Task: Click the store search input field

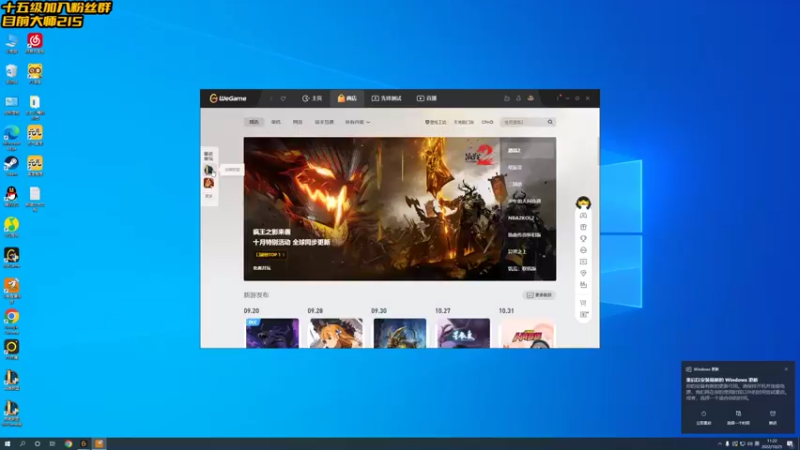Action: tap(524, 122)
